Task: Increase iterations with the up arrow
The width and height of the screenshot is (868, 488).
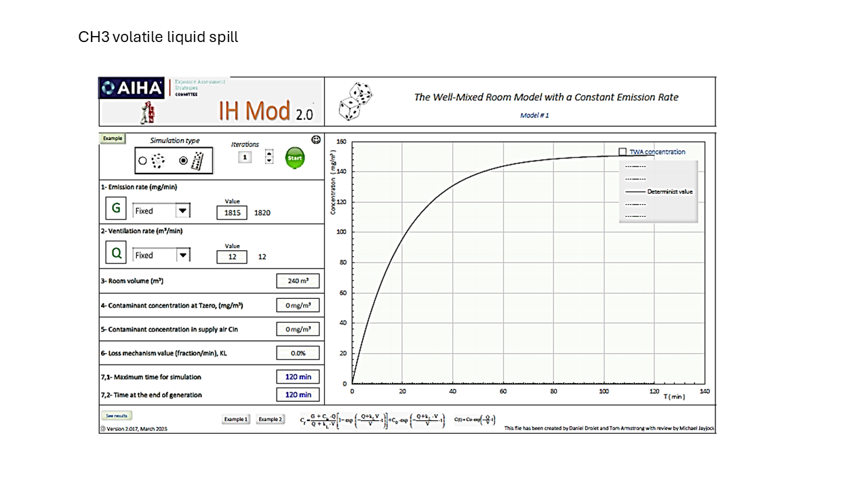Action: coord(269,153)
